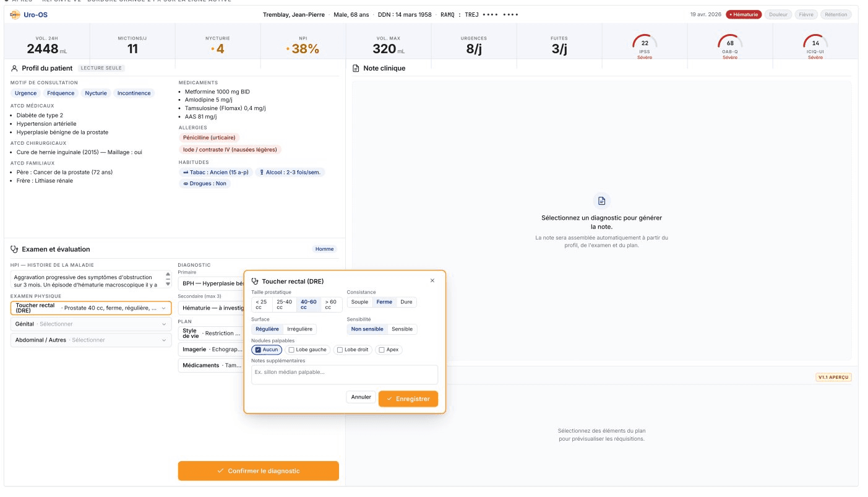Set sensibilité to Non sensible
Screen dimensions: 868x497
[x=367, y=329]
